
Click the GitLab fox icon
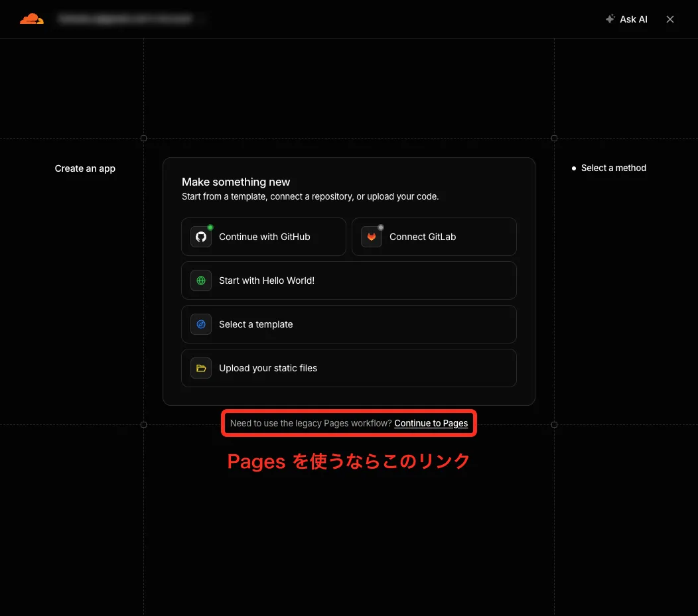[372, 237]
